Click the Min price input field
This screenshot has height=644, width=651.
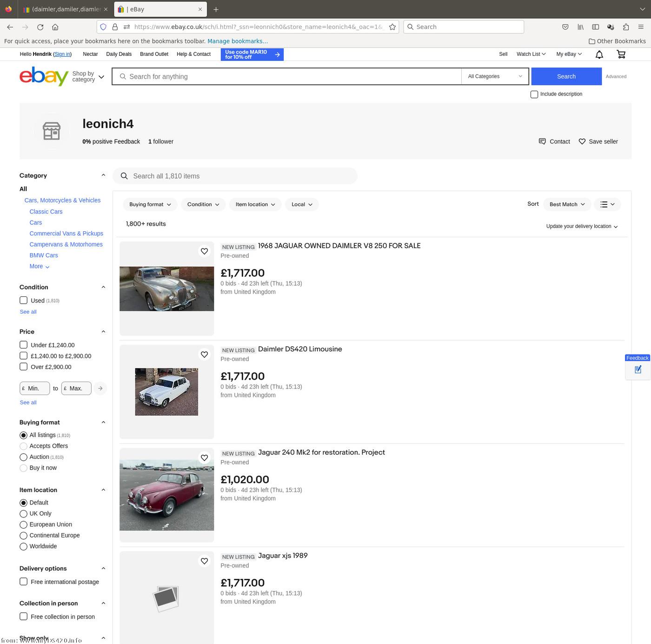tap(35, 389)
